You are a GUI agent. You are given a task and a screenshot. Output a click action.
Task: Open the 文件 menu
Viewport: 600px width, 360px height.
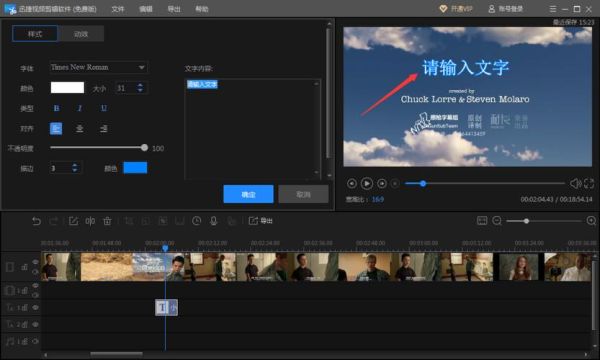coord(117,9)
